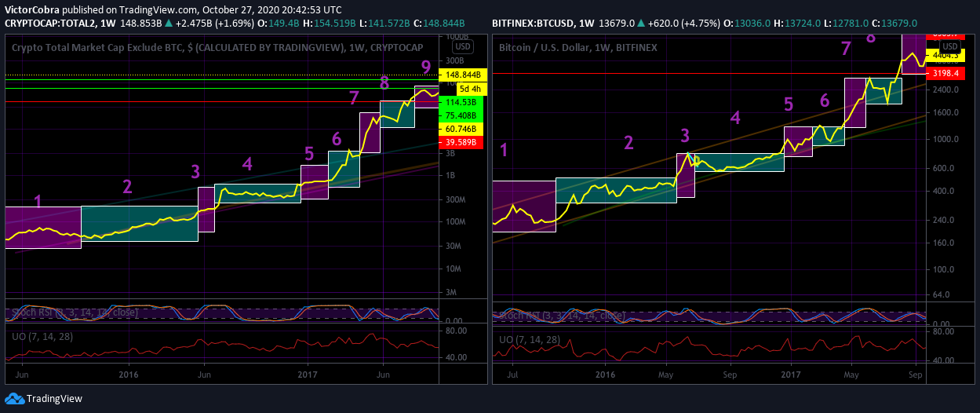The width and height of the screenshot is (980, 413).
Task: Open the USD currency badge on Crypto Market Cap chart
Action: tap(464, 47)
